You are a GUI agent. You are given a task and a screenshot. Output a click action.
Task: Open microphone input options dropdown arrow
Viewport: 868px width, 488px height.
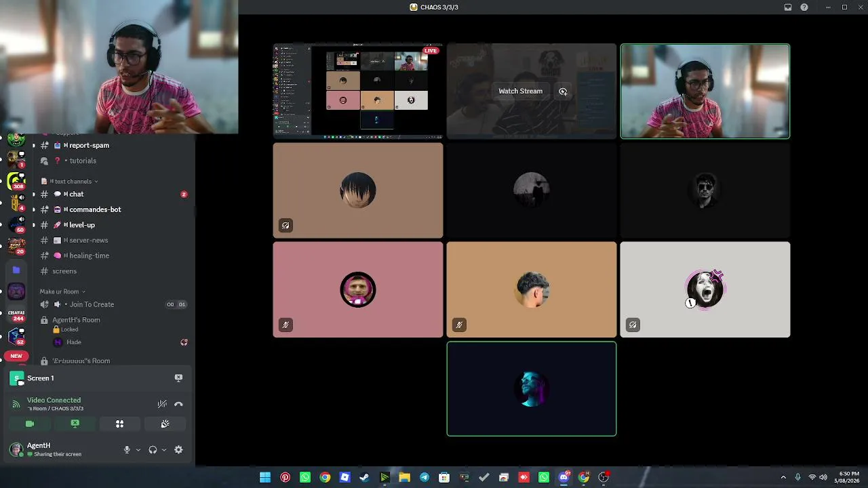tap(138, 449)
